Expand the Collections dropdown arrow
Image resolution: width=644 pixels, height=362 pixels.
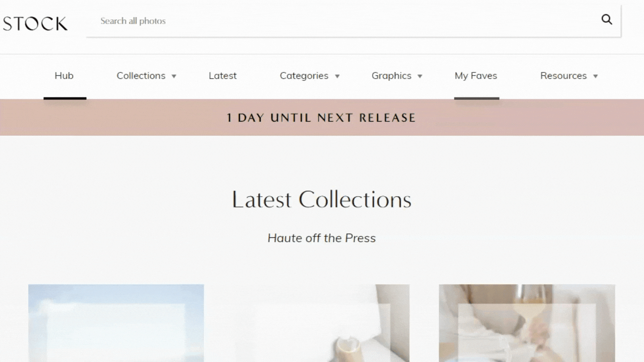point(174,76)
